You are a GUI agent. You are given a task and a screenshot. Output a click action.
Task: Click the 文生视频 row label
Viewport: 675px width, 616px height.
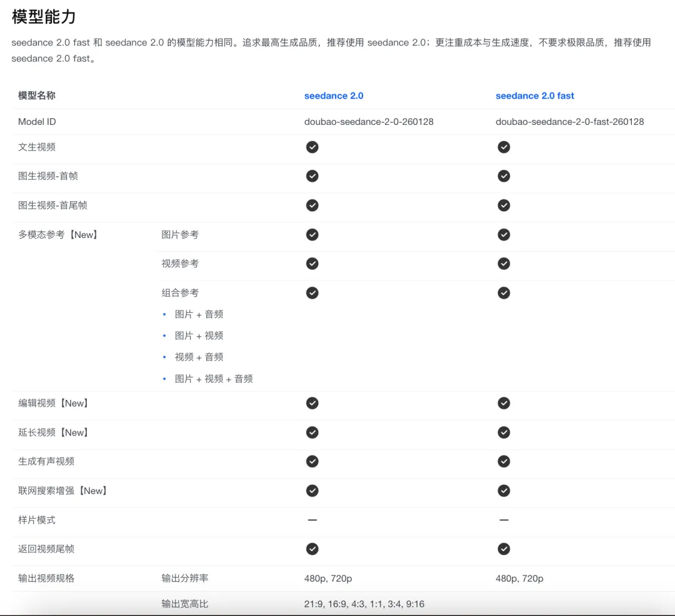37,147
